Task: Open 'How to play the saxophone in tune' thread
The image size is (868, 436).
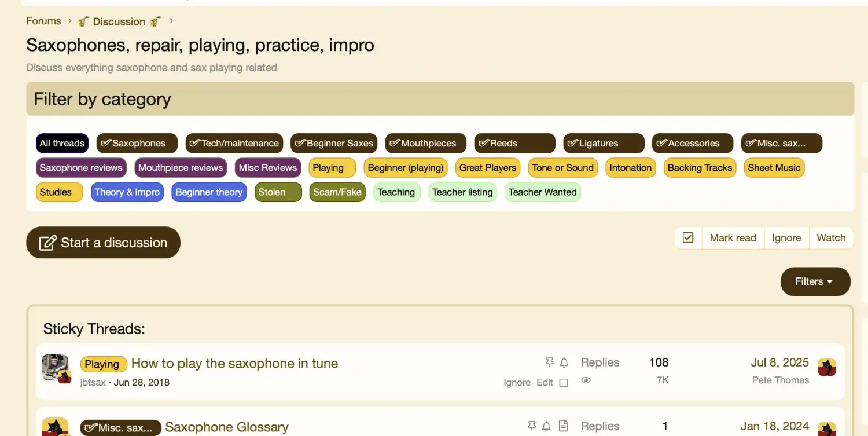Action: [234, 363]
